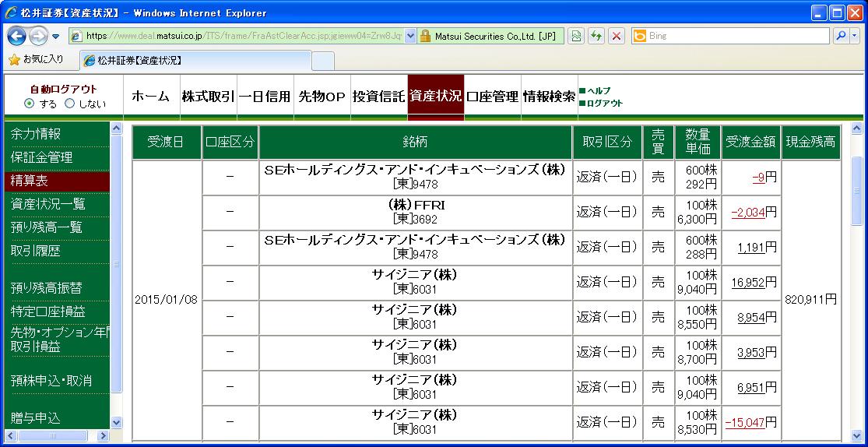Click the compatibility view icon

pyautogui.click(x=576, y=36)
